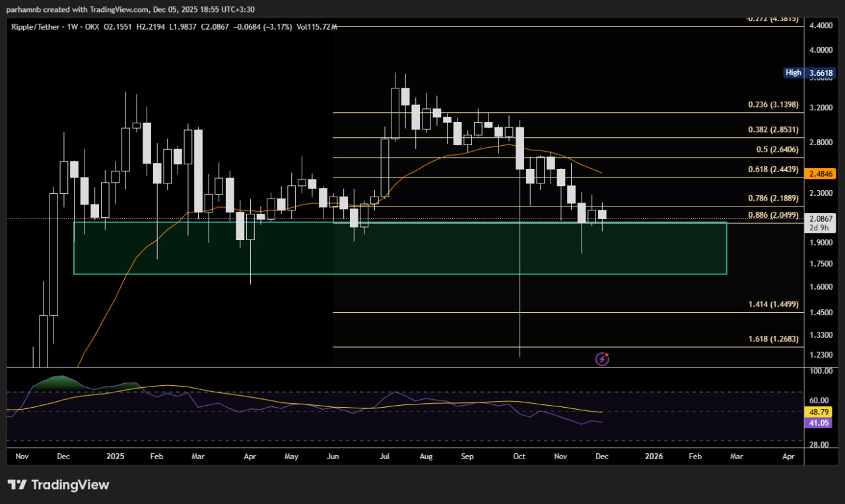Image resolution: width=845 pixels, height=504 pixels.
Task: Open the 1W timeframe selector
Action: coord(74,27)
